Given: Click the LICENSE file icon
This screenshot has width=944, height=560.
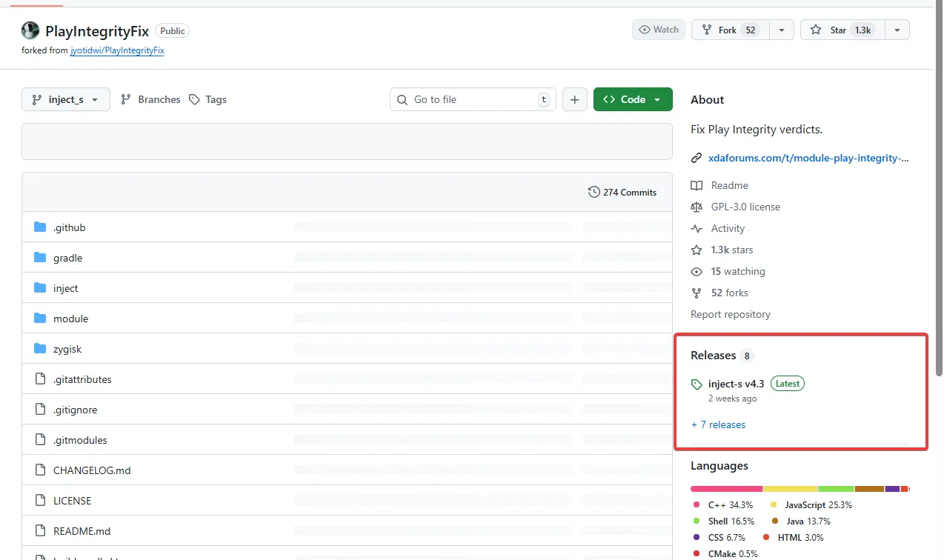Looking at the screenshot, I should point(40,501).
